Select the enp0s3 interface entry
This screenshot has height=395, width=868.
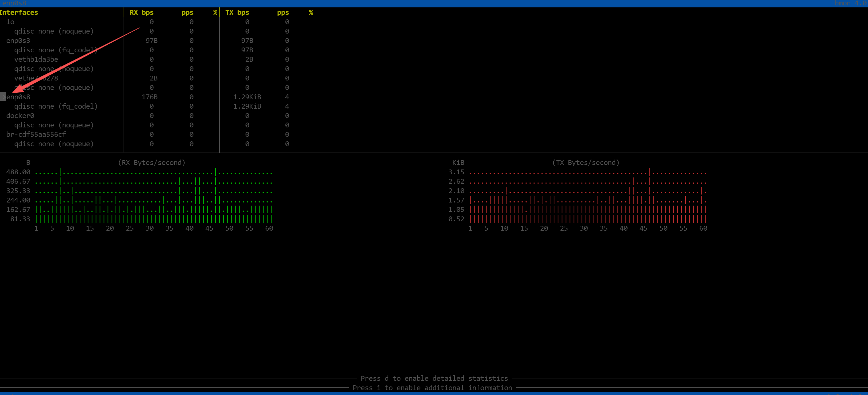[x=18, y=41]
